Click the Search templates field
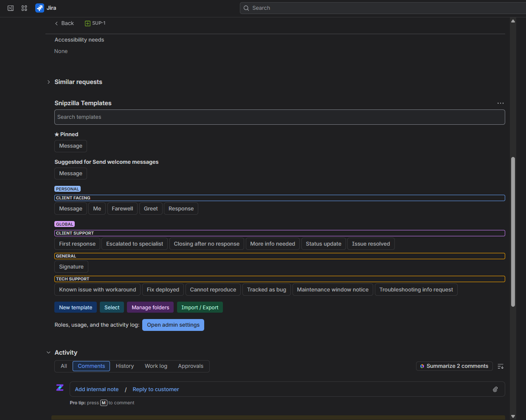The image size is (526, 420). (x=280, y=117)
